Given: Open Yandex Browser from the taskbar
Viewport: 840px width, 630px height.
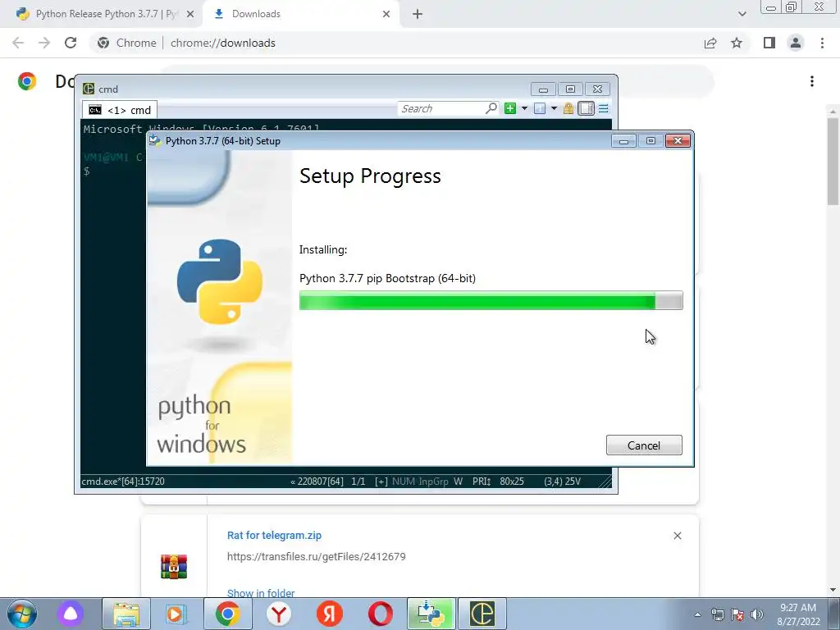Looking at the screenshot, I should (279, 614).
